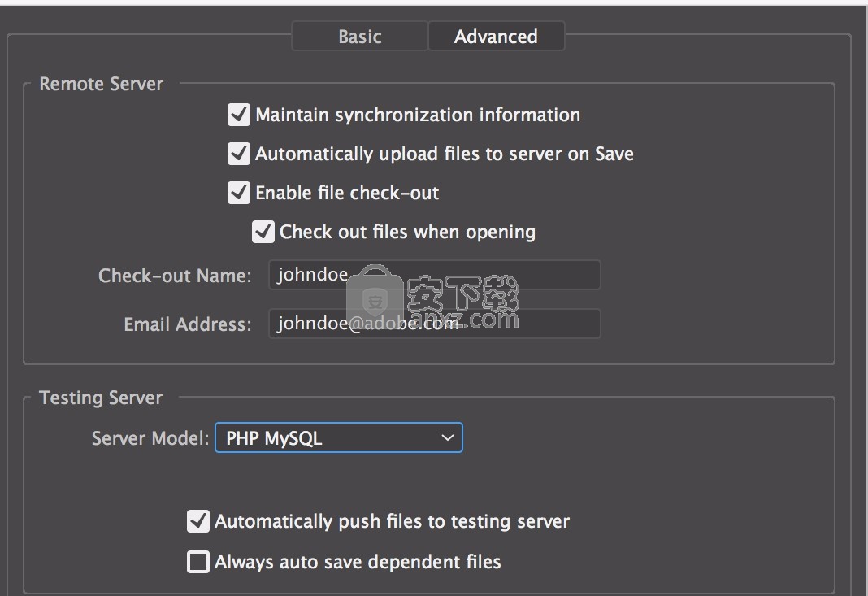Uncheck Maintain synchronization information
The width and height of the screenshot is (868, 596).
(x=239, y=115)
